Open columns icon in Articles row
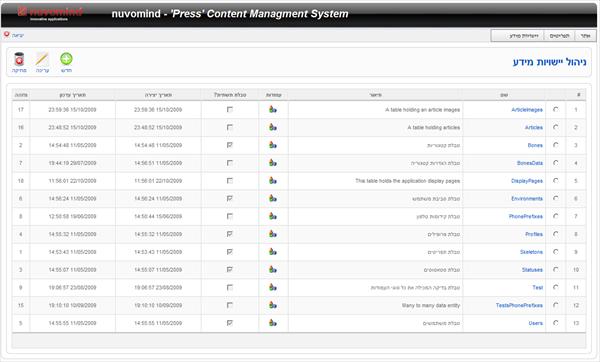600x362 pixels. [272, 127]
